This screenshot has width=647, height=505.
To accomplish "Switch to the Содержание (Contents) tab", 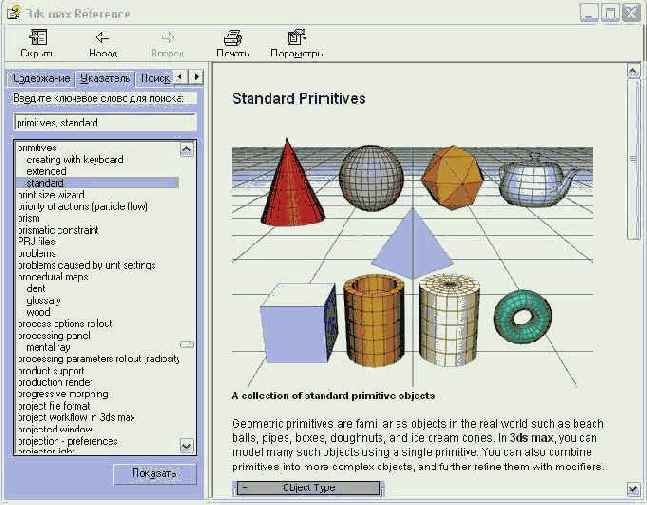I will tap(41, 78).
